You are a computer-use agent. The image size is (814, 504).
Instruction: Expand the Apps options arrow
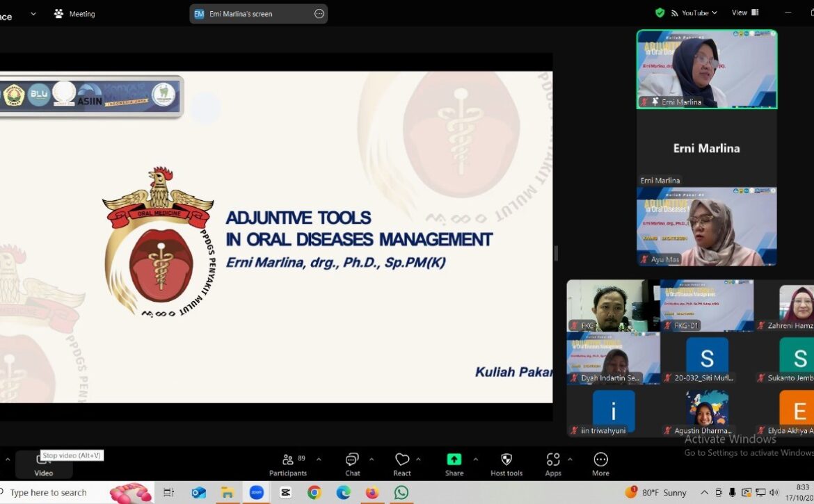tap(570, 460)
